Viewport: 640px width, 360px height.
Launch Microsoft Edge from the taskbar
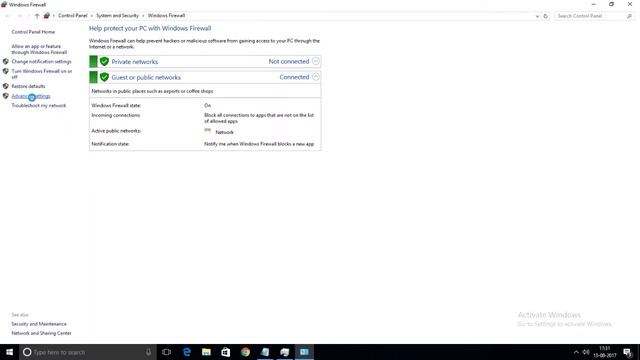click(x=187, y=352)
